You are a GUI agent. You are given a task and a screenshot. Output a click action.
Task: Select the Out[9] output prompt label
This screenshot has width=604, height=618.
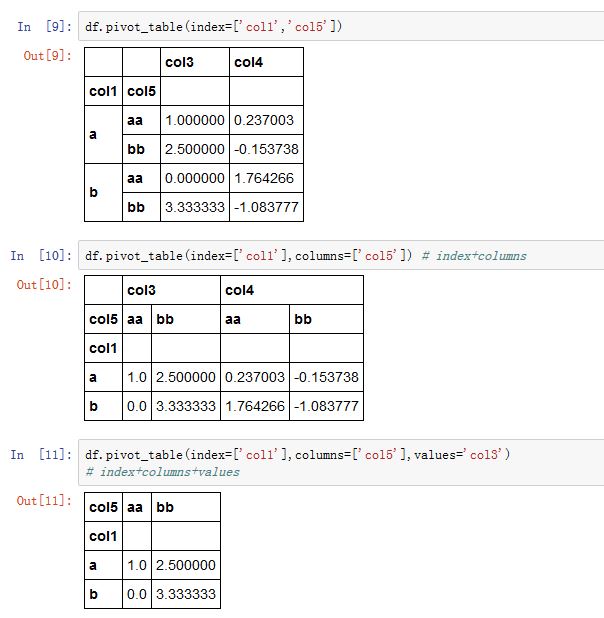coord(47,56)
